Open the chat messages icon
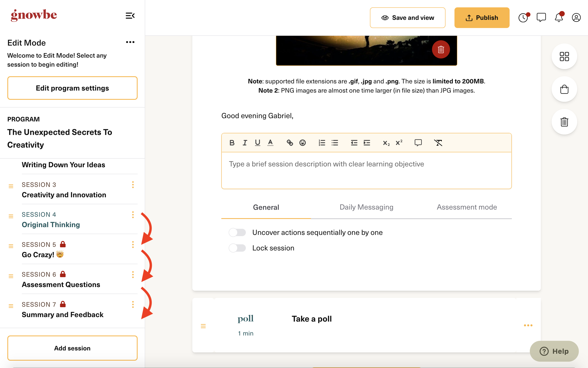The image size is (588, 368). tap(541, 18)
